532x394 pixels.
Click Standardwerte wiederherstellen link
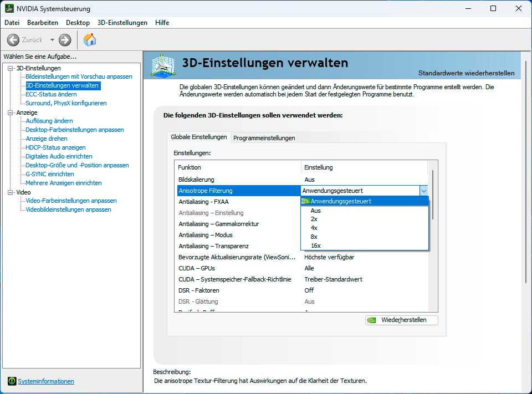pyautogui.click(x=466, y=73)
